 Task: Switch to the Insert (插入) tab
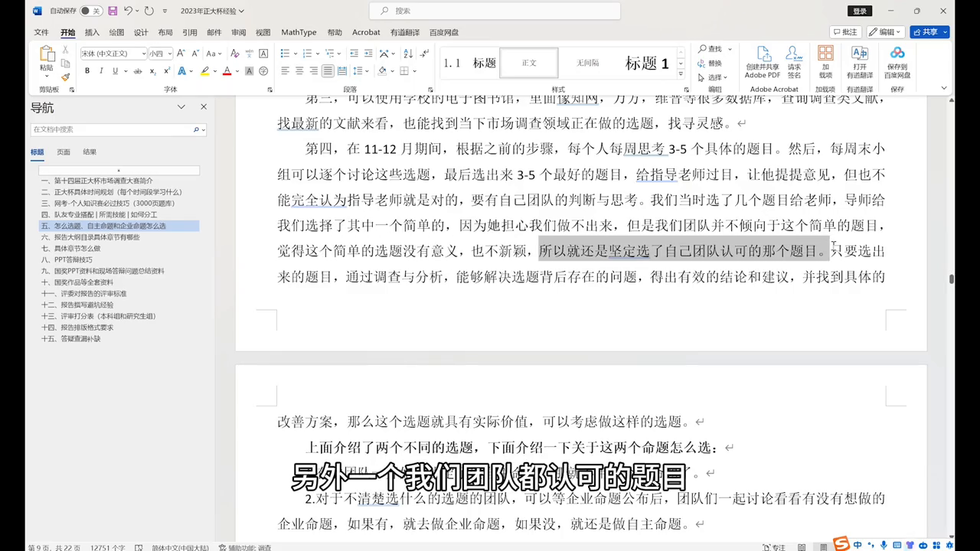[92, 32]
